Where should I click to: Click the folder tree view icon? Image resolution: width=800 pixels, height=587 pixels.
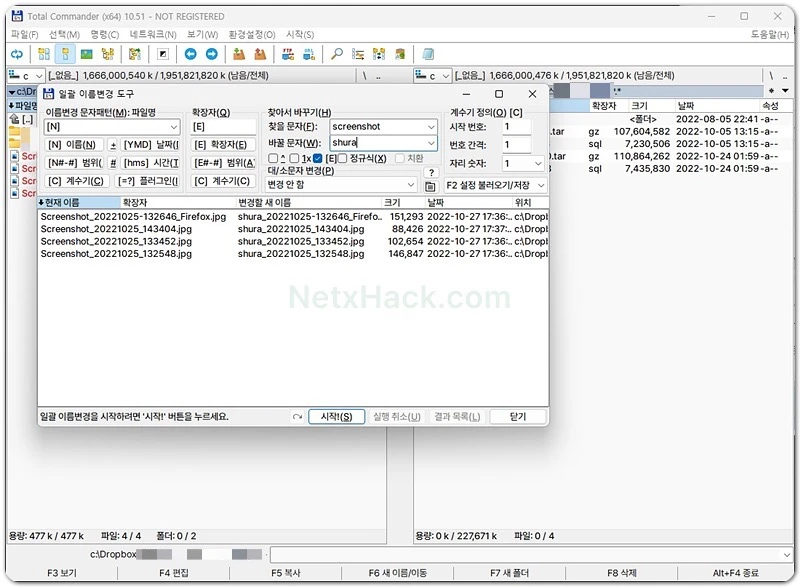point(108,54)
